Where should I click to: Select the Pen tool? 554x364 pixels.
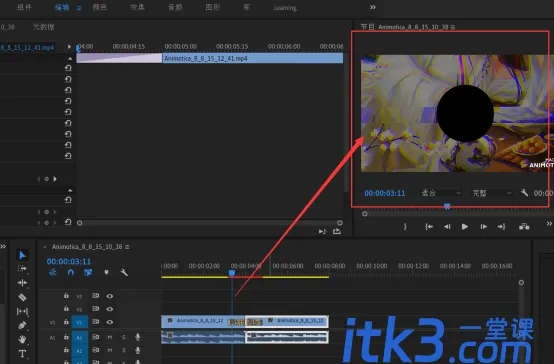22,325
